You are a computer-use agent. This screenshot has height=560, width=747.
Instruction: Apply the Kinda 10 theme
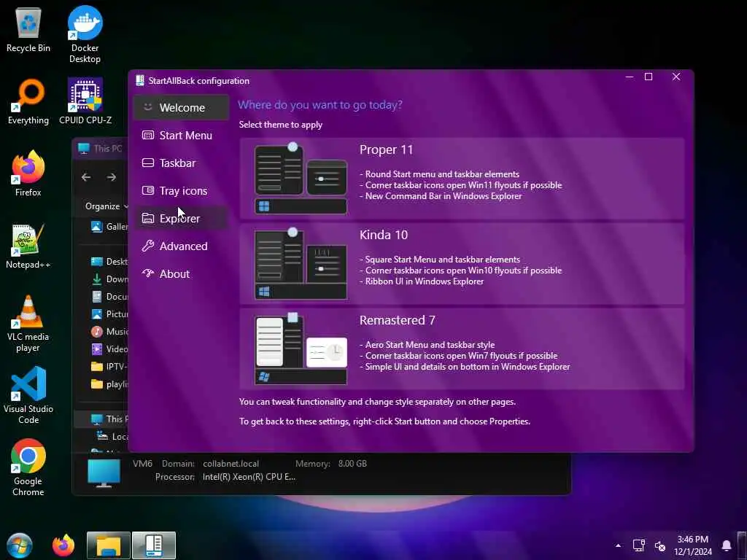pos(462,264)
